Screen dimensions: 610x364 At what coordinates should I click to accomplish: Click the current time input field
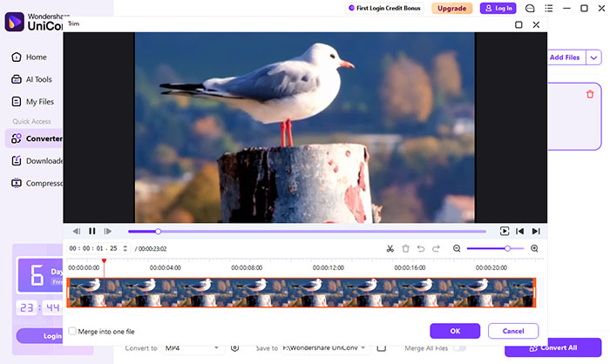click(x=93, y=248)
